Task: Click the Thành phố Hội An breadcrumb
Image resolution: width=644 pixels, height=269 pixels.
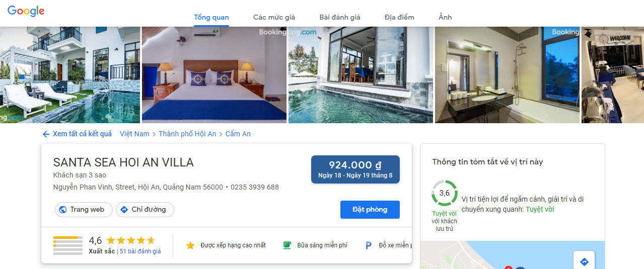Action: click(x=187, y=134)
